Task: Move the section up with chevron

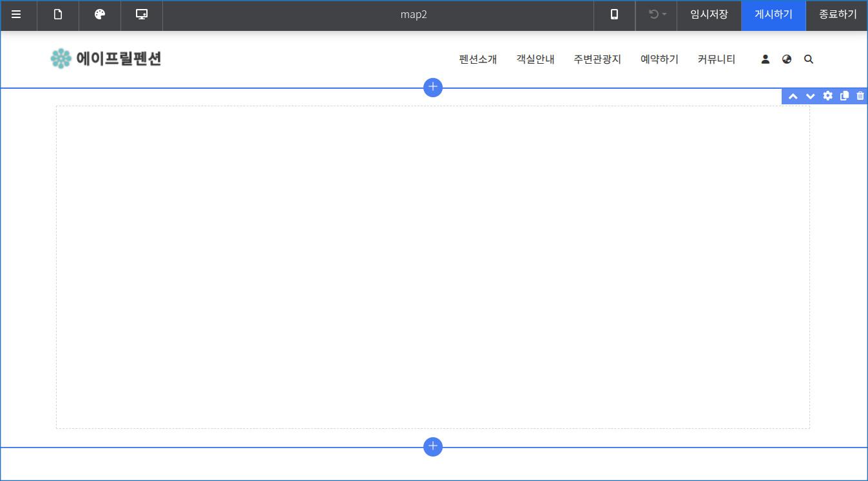Action: pos(793,96)
